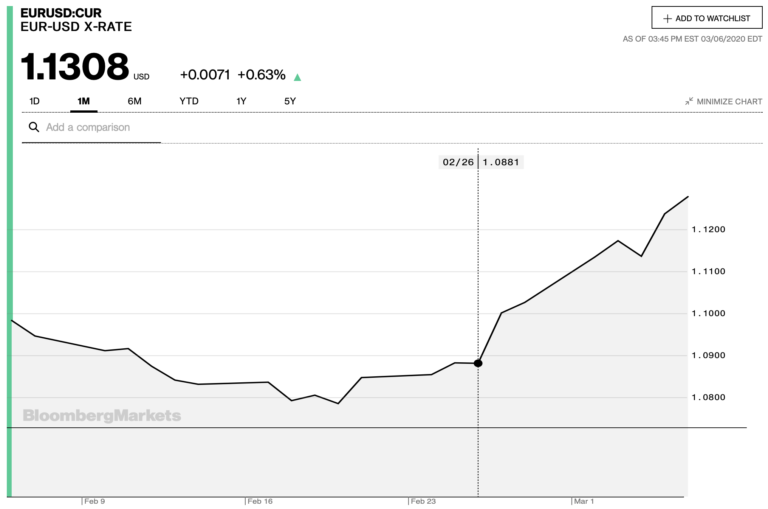Click the green up-triangle change indicator
Image resolution: width=768 pixels, height=509 pixels.
click(x=297, y=76)
